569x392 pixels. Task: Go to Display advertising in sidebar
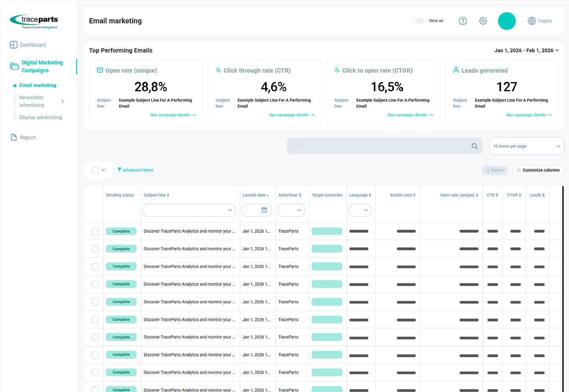pyautogui.click(x=40, y=117)
